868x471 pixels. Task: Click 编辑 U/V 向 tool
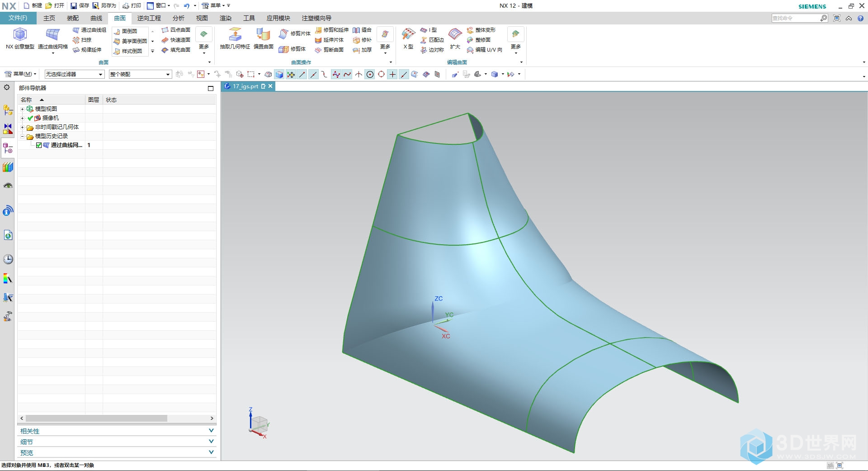point(485,50)
